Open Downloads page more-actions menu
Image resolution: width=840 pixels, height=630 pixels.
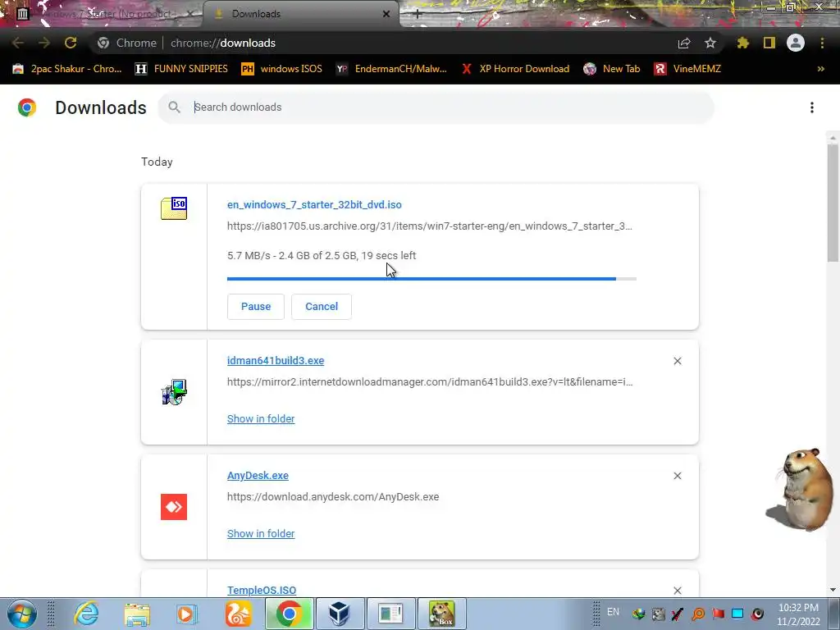tap(812, 107)
